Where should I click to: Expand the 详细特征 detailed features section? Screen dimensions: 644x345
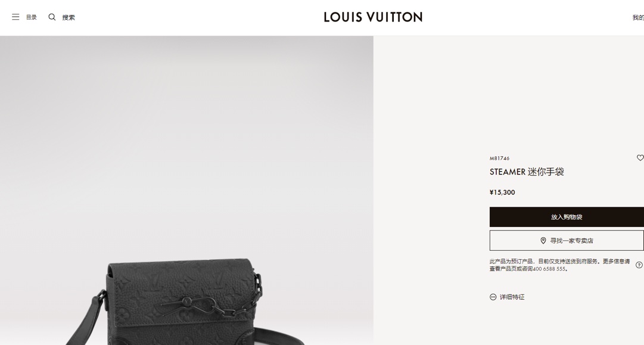coord(512,297)
